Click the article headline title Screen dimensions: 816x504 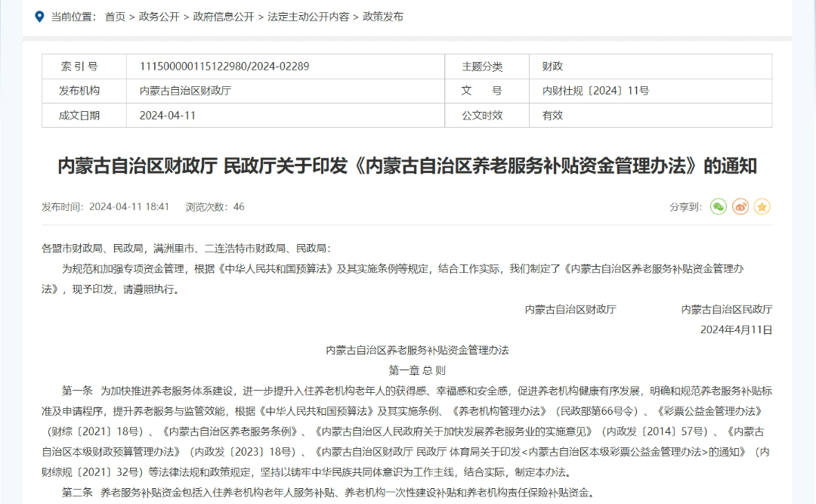(407, 166)
